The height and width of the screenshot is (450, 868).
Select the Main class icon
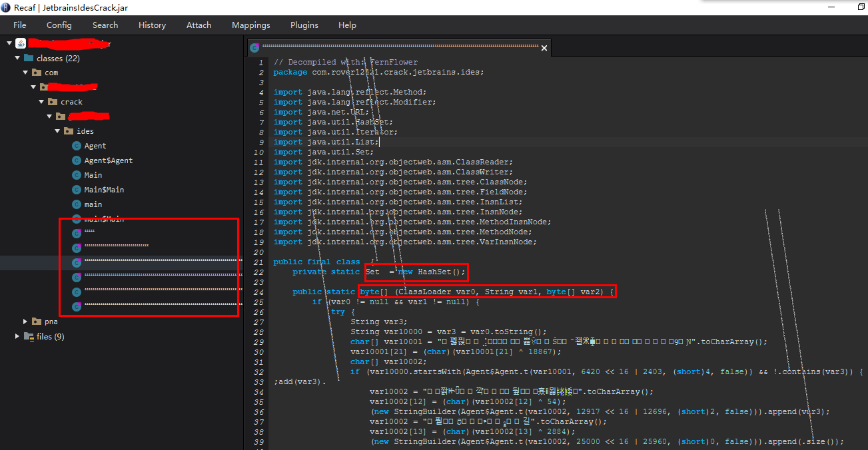pyautogui.click(x=77, y=174)
